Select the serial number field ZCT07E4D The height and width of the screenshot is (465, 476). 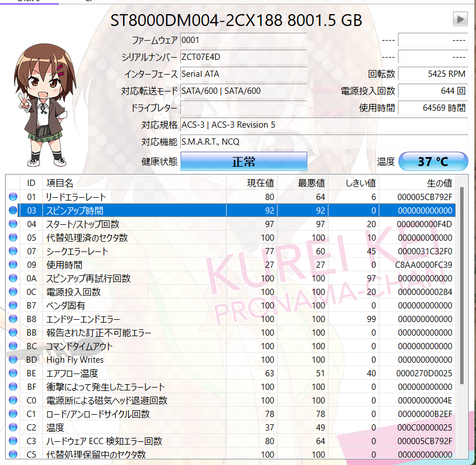point(244,57)
